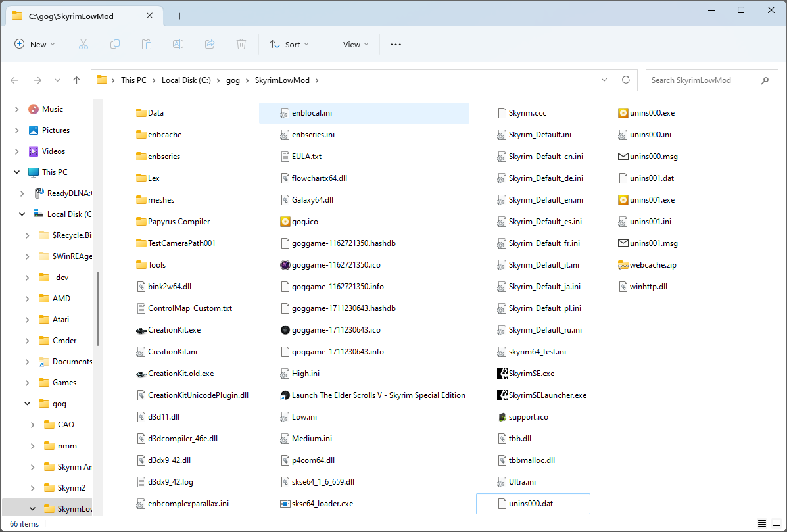Viewport: 787px width, 532px height.
Task: Click the Paste clipboard icon
Action: [147, 44]
